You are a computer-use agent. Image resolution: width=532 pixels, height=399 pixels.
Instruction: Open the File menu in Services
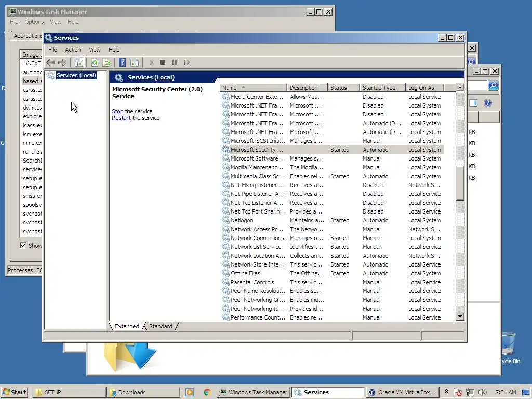(52, 50)
